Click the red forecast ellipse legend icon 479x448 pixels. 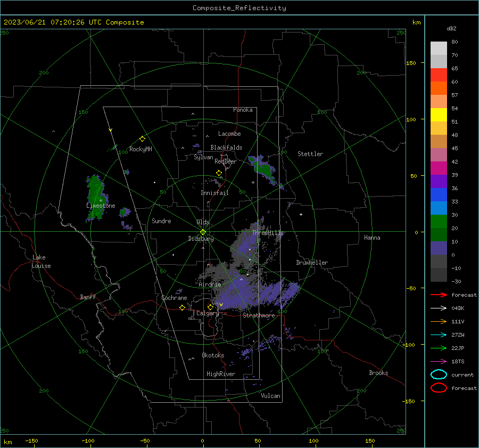(439, 388)
